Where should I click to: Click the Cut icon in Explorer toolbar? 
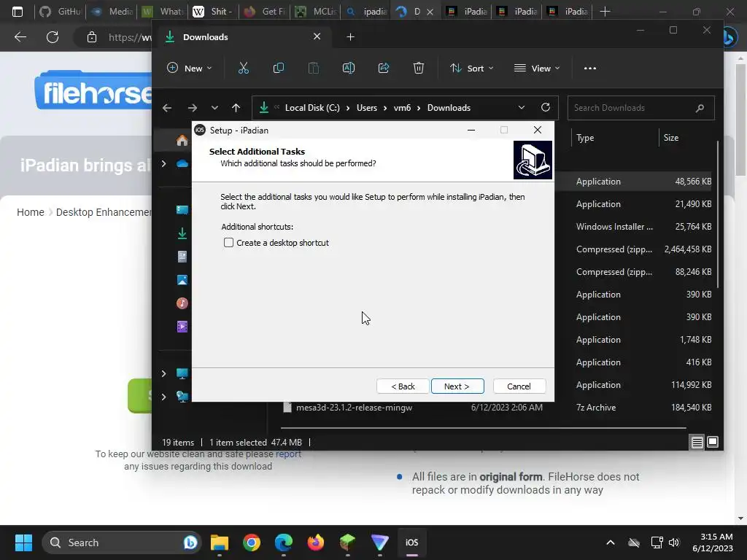pyautogui.click(x=244, y=68)
